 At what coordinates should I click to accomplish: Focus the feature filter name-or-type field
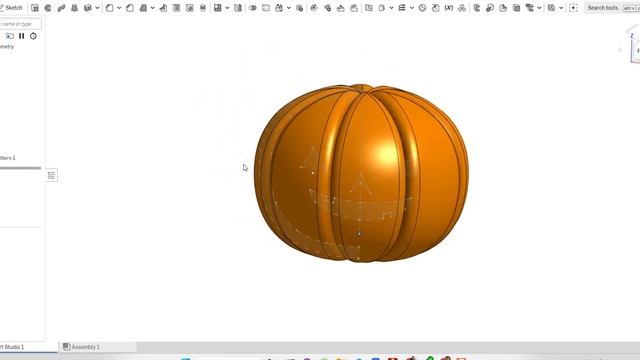[x=20, y=24]
